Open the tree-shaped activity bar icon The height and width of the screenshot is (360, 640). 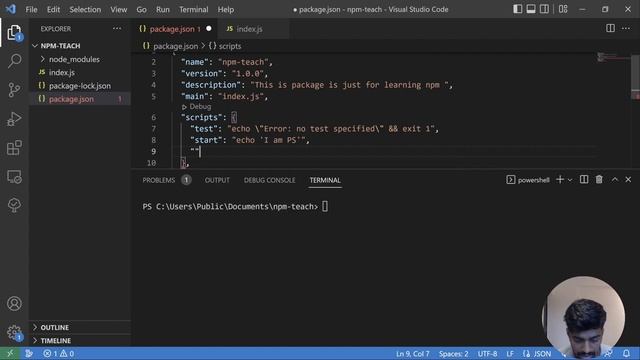click(14, 205)
